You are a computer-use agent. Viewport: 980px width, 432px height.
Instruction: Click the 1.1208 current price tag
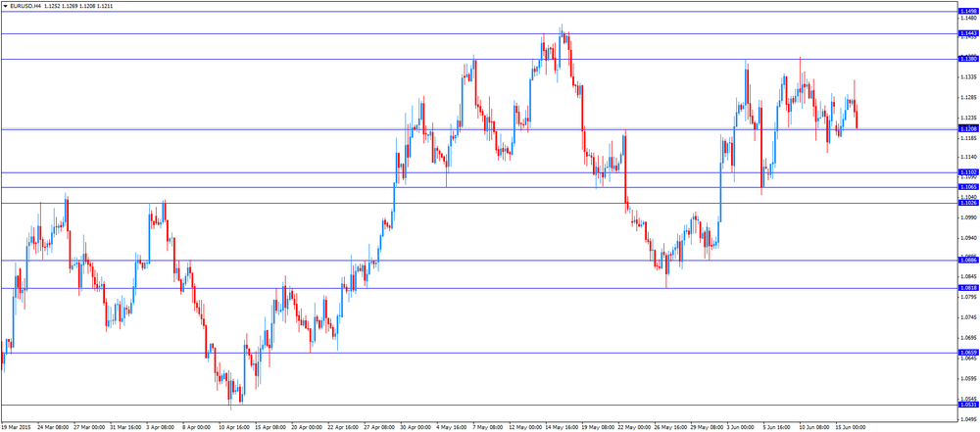tap(968, 128)
